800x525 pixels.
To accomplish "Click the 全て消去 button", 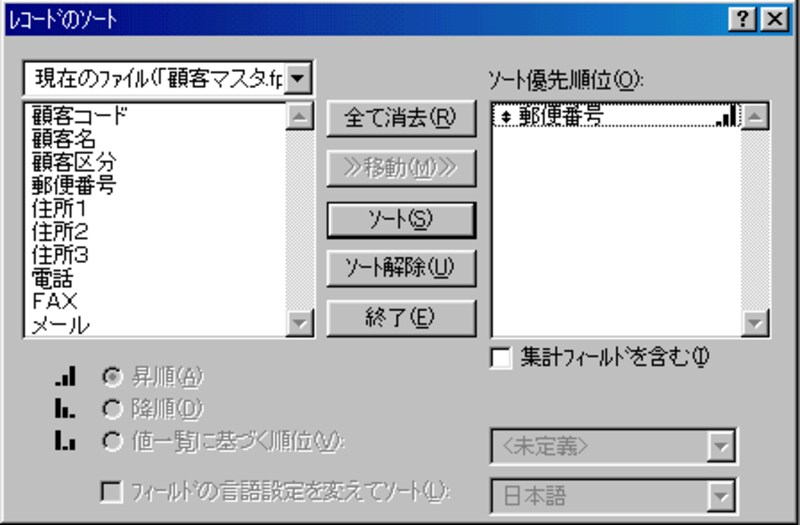I will tap(401, 118).
